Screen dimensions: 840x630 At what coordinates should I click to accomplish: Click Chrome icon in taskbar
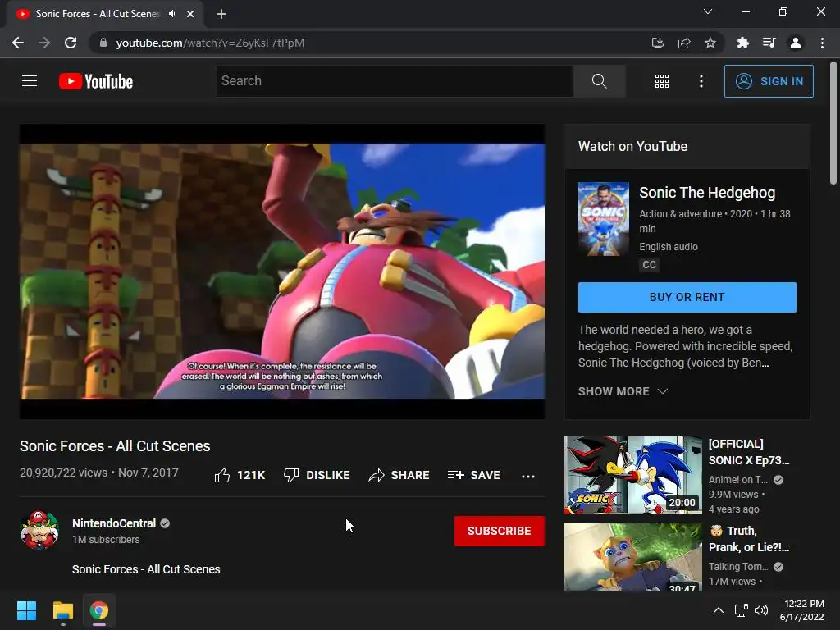click(x=99, y=610)
